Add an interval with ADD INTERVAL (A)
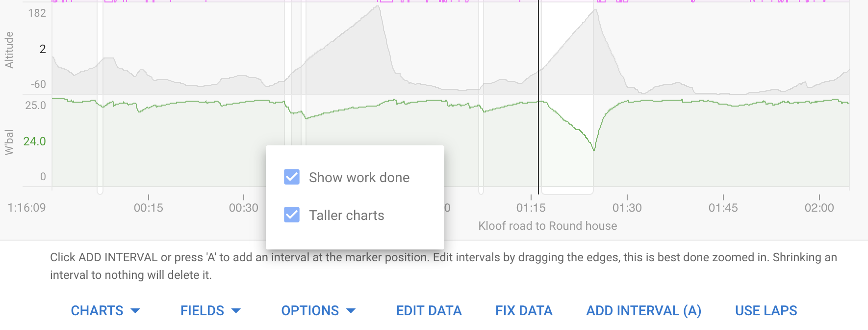Screen dimensions: 868x330 coord(644,310)
